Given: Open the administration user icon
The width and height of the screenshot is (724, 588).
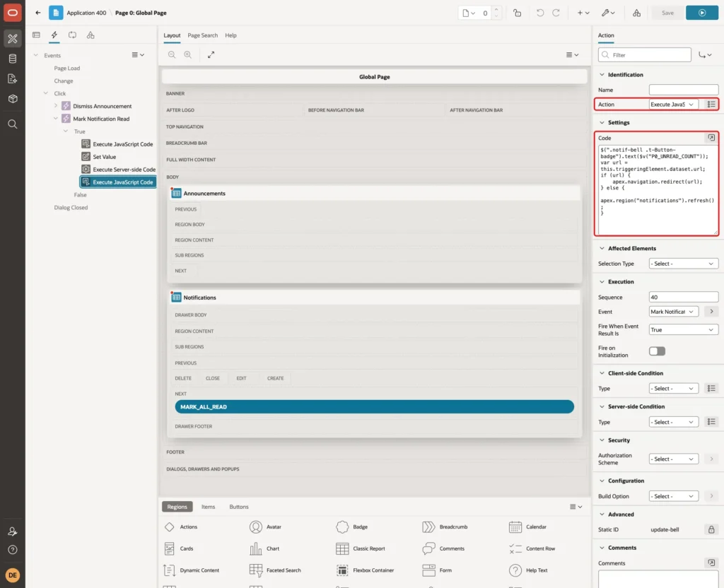Looking at the screenshot, I should pyautogui.click(x=13, y=531).
